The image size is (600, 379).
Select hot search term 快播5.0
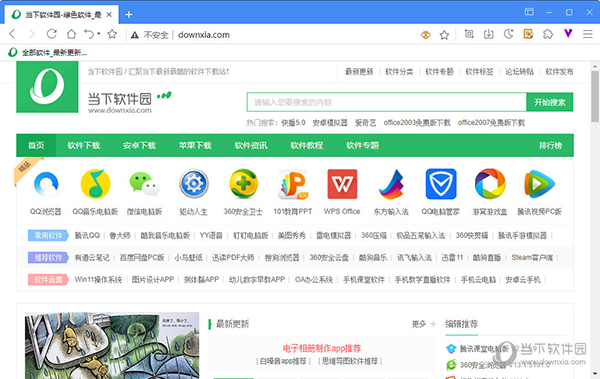pyautogui.click(x=293, y=123)
